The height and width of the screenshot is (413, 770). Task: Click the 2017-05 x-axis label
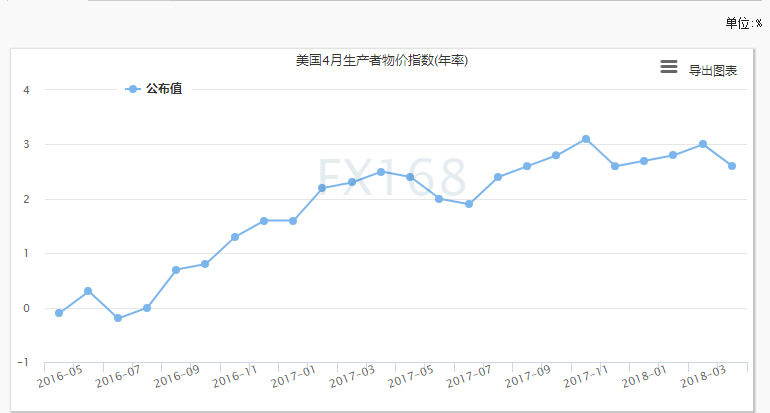click(x=411, y=377)
